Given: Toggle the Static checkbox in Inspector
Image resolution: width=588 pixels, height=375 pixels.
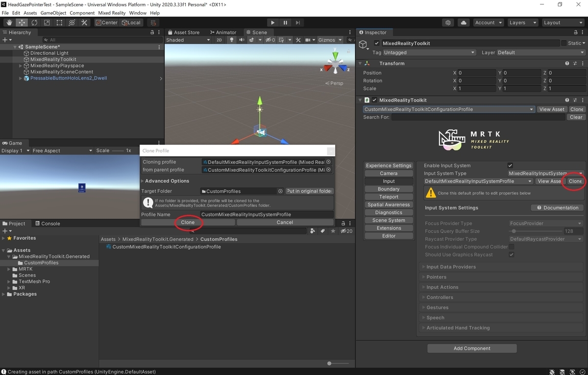Looking at the screenshot, I should [x=563, y=43].
